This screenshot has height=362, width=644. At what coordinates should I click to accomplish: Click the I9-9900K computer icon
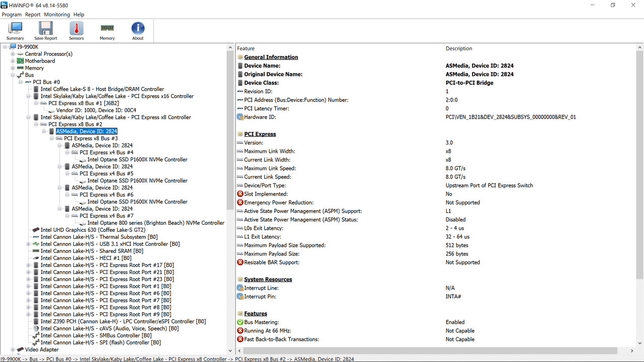[x=13, y=47]
